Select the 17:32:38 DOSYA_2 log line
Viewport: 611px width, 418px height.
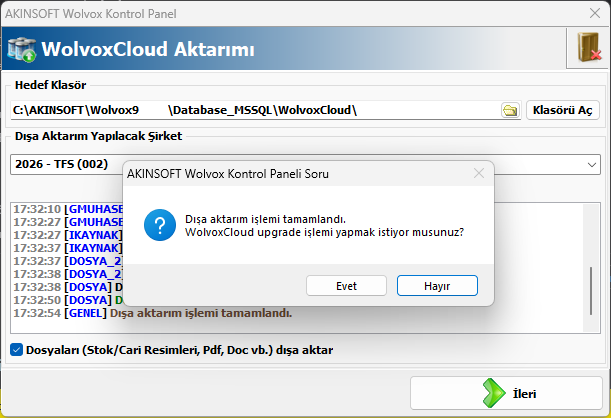tap(68, 274)
